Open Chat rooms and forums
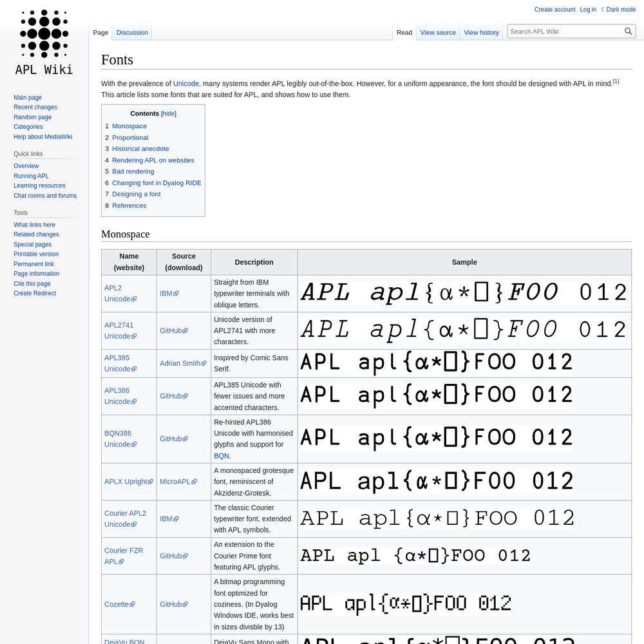This screenshot has width=644, height=644. [x=45, y=196]
